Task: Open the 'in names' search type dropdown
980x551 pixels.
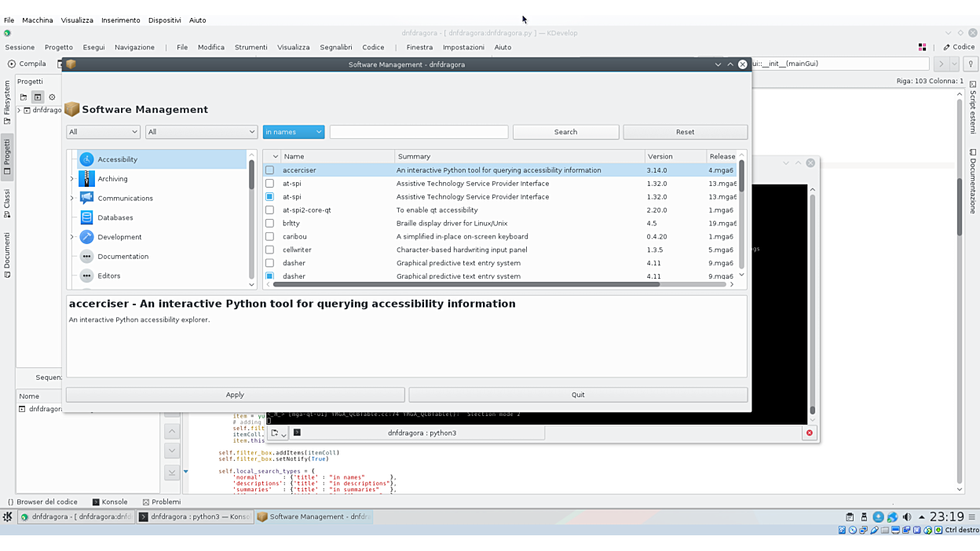Action: click(294, 132)
